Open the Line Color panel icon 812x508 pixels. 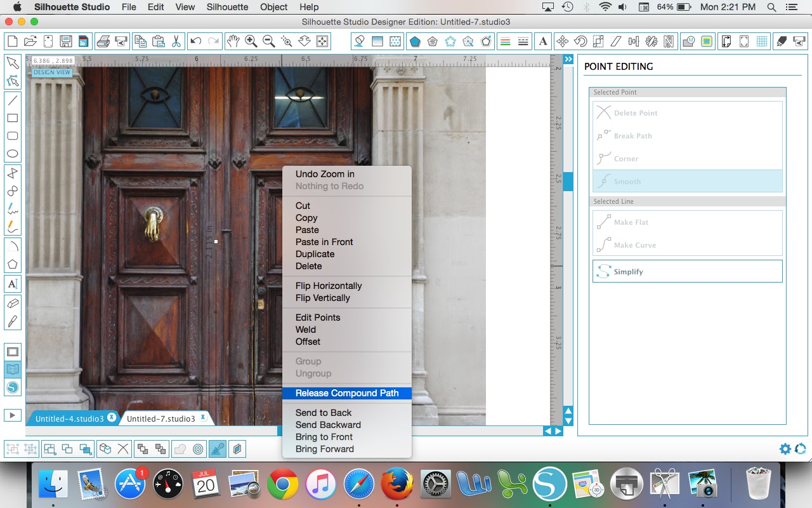coord(506,41)
